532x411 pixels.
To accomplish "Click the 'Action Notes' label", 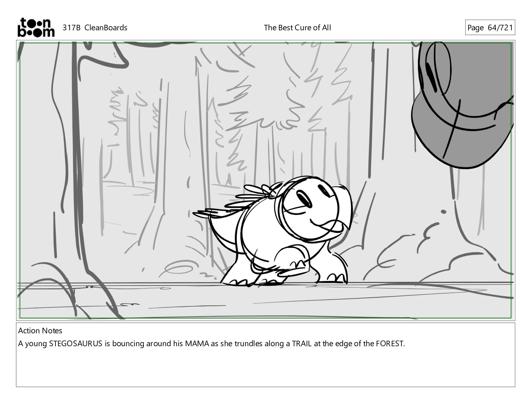I will pyautogui.click(x=40, y=331).
